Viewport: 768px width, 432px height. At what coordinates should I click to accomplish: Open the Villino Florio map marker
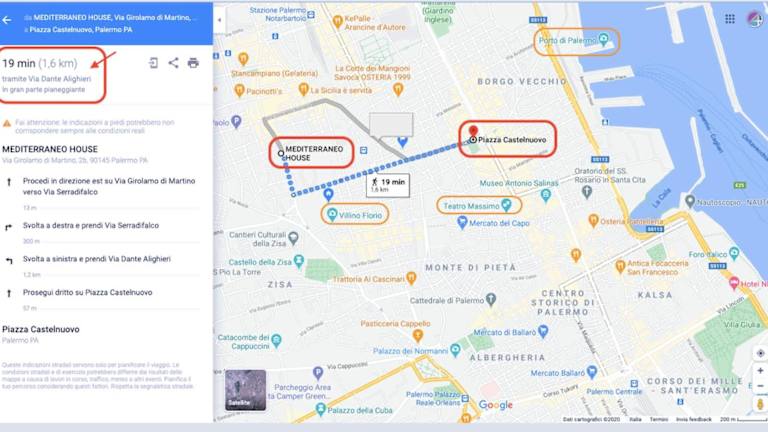[x=332, y=214]
